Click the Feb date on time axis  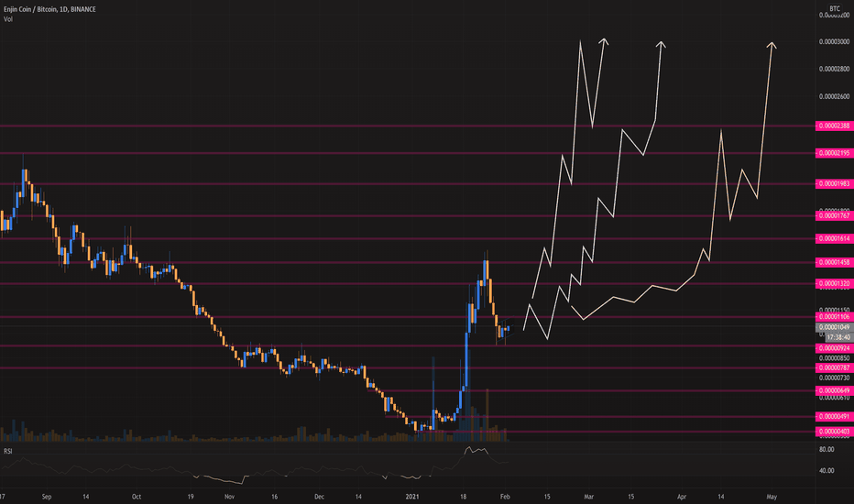pos(505,497)
